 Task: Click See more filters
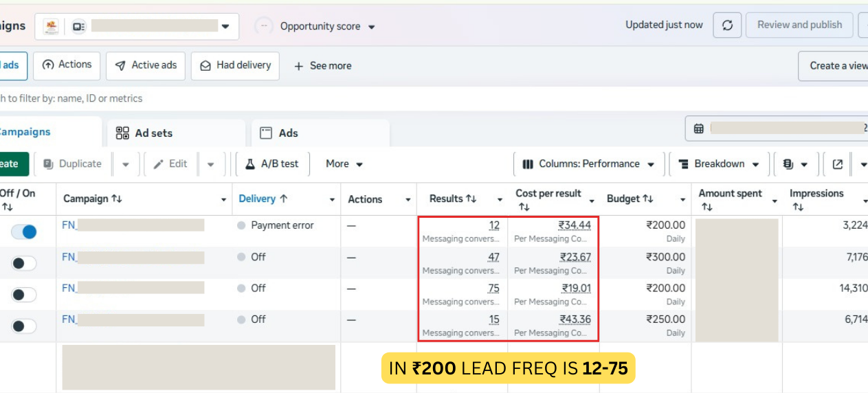tap(322, 66)
